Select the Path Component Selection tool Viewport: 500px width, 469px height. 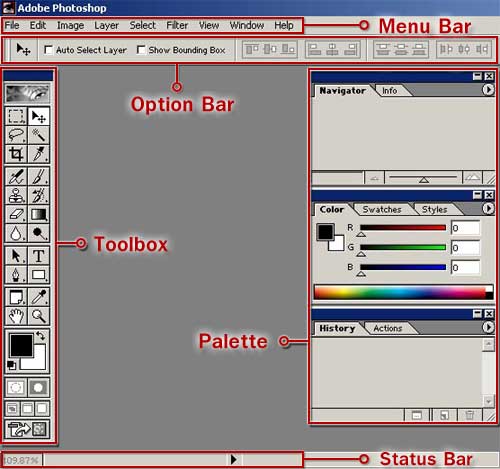(x=16, y=256)
